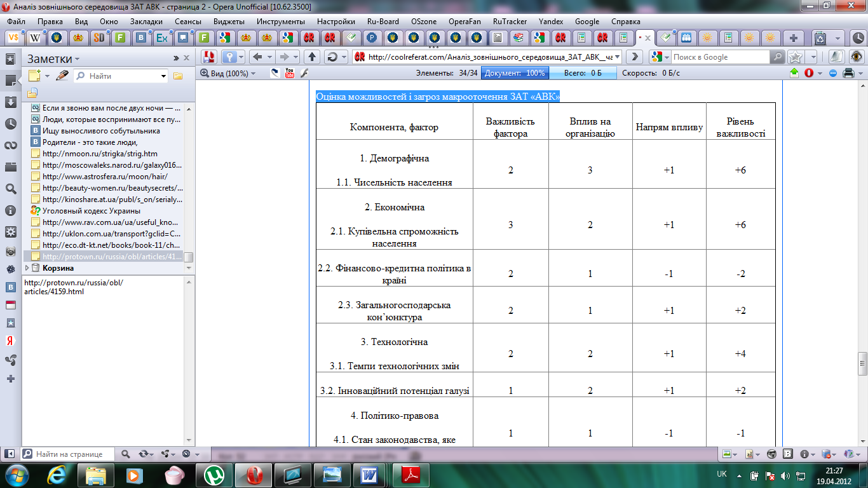
Task: Open the Инструменты menu
Action: click(x=280, y=21)
